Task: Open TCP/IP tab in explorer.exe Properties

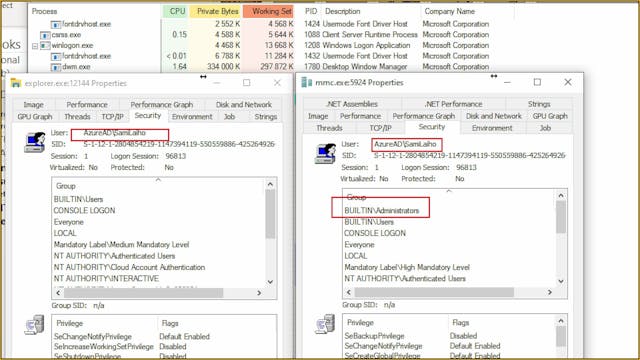Action: [113, 117]
